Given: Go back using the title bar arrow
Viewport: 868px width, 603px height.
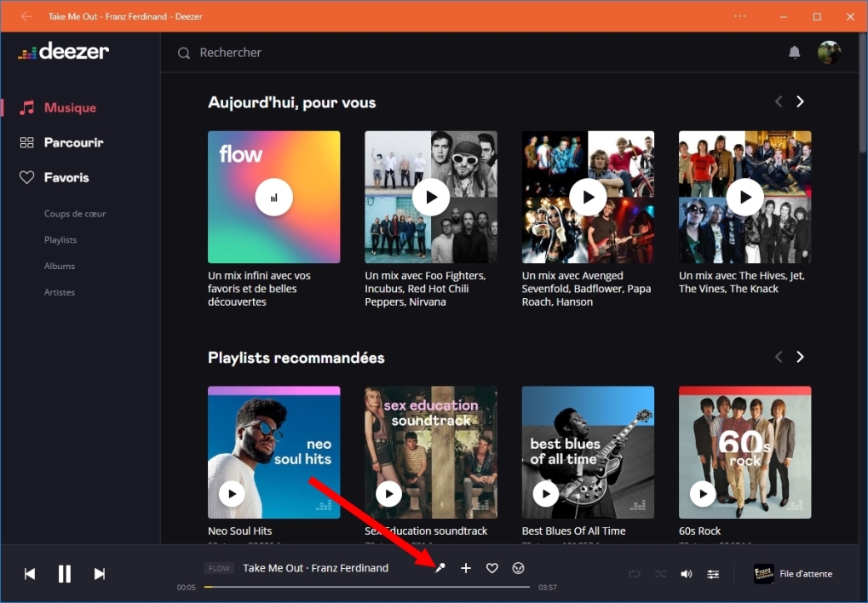Looking at the screenshot, I should click(x=26, y=16).
